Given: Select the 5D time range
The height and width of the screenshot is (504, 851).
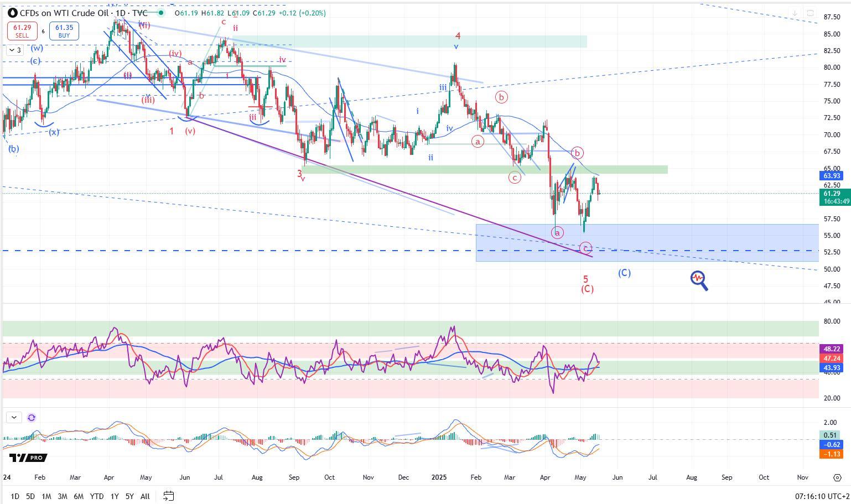Looking at the screenshot, I should (30, 496).
